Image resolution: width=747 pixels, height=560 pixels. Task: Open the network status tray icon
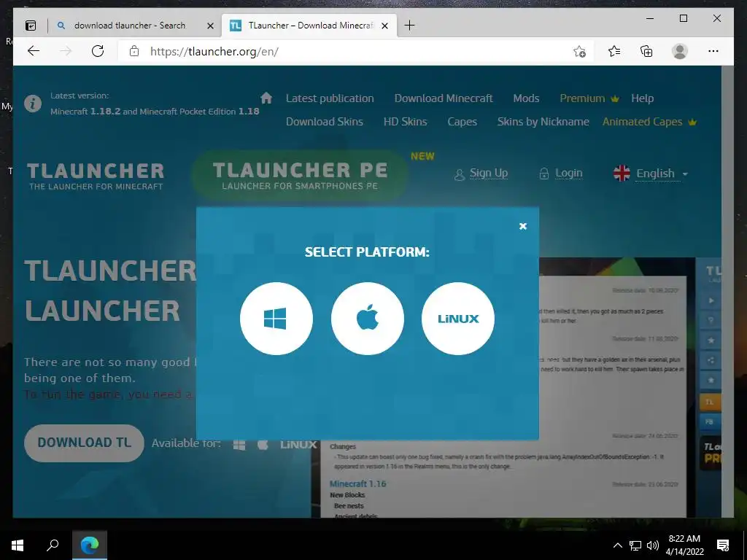click(x=635, y=545)
